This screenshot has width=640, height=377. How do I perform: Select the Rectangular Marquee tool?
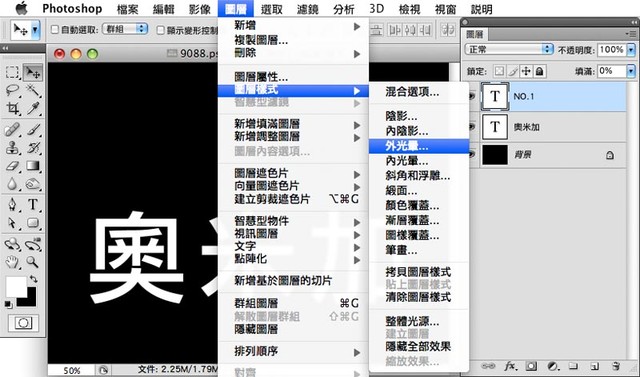click(x=12, y=73)
